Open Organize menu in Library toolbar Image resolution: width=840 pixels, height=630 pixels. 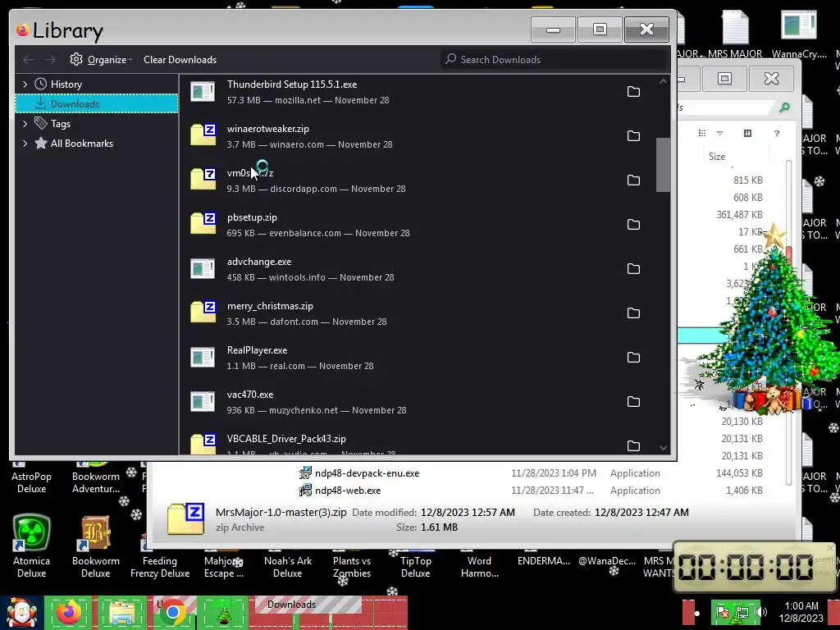(100, 59)
